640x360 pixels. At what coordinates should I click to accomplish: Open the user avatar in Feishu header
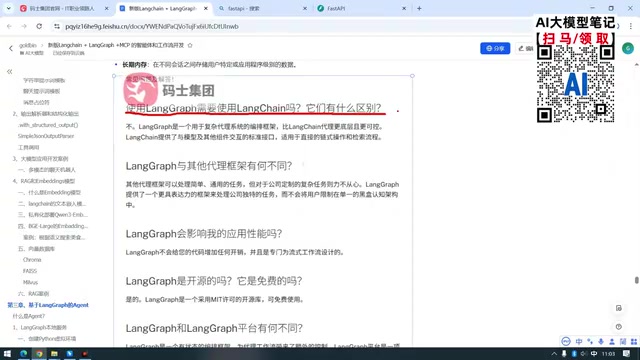(628, 48)
